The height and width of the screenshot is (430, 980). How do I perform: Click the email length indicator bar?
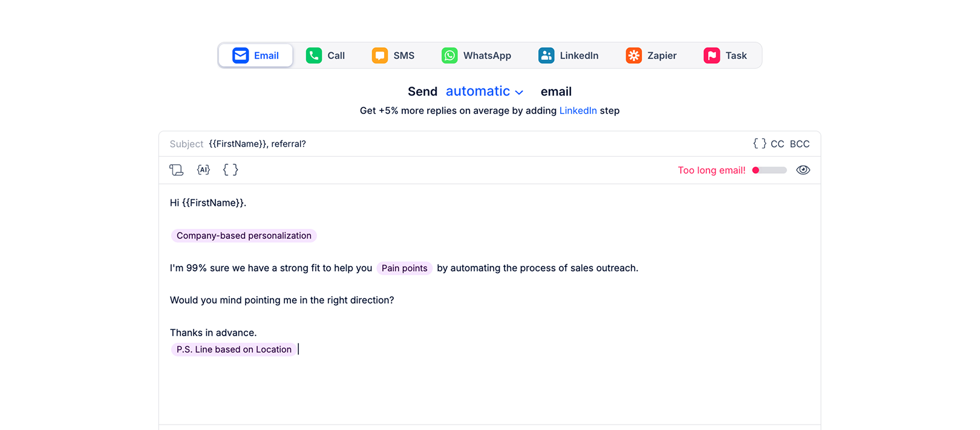(x=769, y=170)
